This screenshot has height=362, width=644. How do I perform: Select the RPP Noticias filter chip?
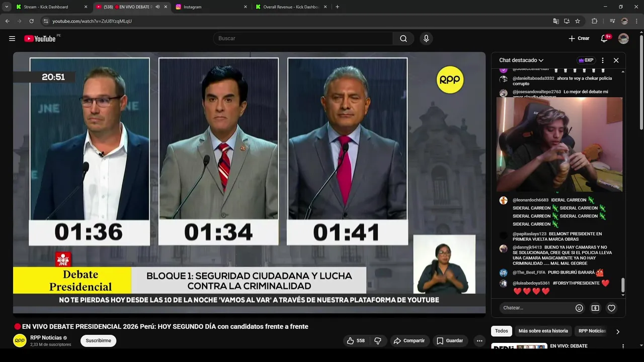point(592,331)
